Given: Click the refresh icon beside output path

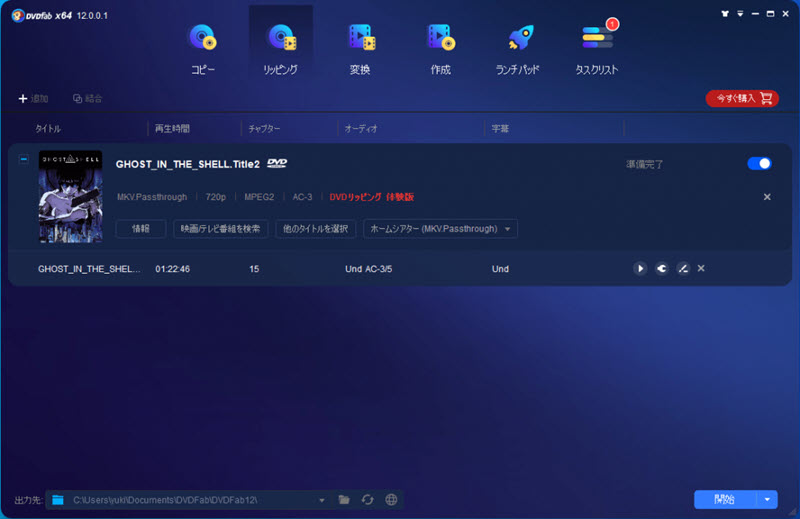Looking at the screenshot, I should coord(367,499).
